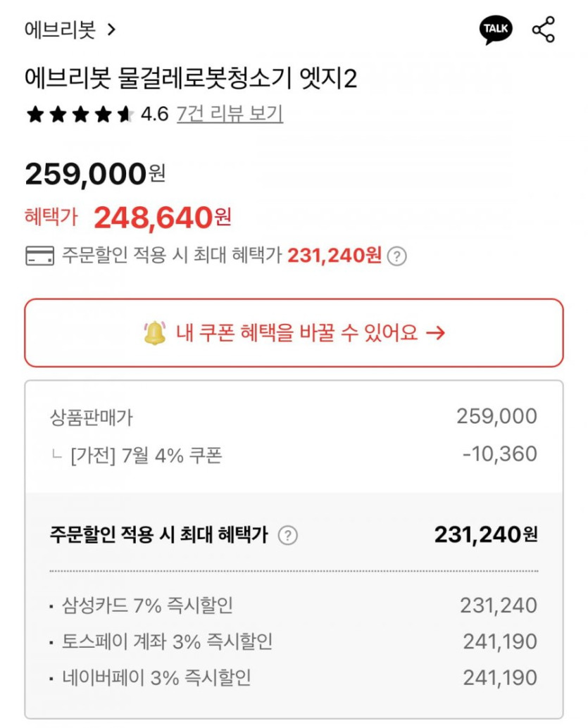Click the red arrow in coupon banner

click(x=436, y=333)
